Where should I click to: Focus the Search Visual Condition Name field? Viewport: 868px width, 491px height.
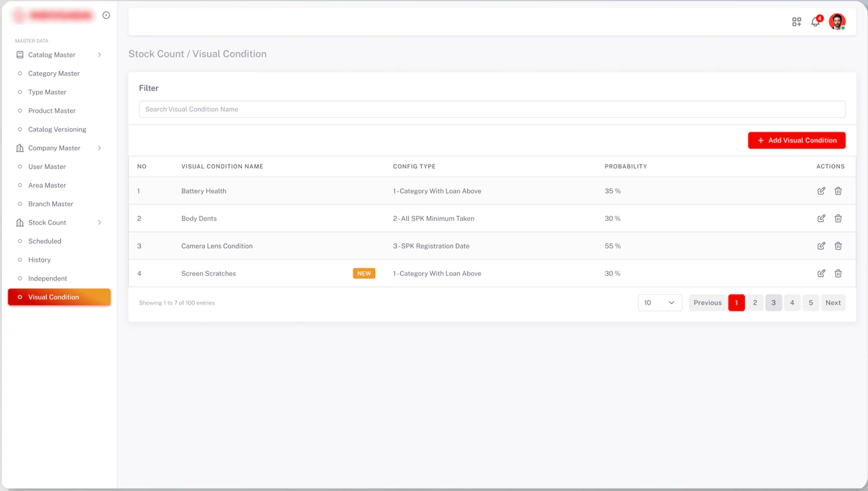click(492, 110)
